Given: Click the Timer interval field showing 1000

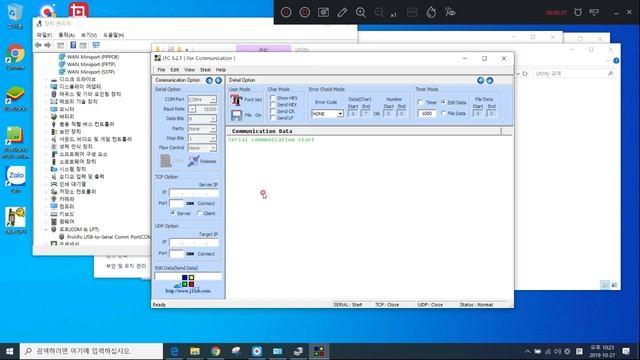Looking at the screenshot, I should click(427, 113).
